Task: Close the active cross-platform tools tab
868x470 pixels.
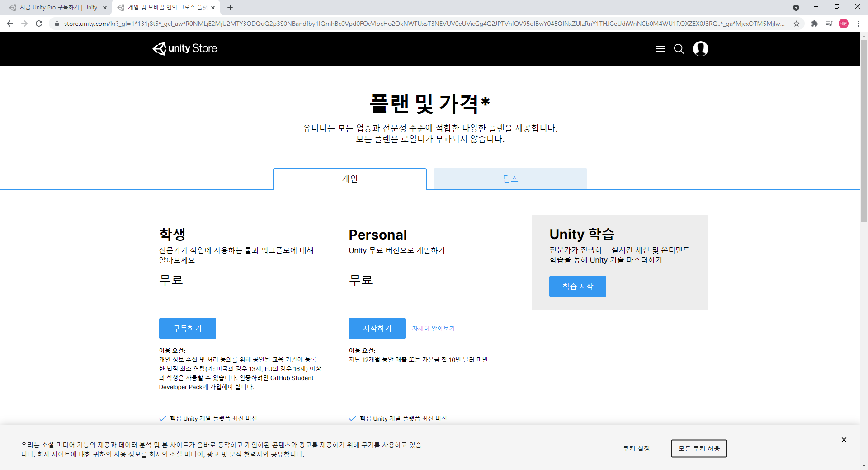Action: click(213, 8)
